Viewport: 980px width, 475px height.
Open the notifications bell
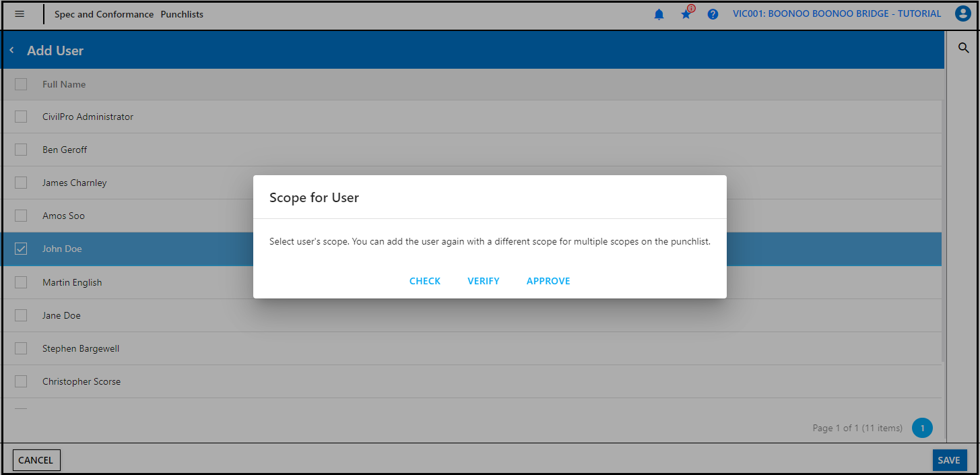(x=659, y=14)
